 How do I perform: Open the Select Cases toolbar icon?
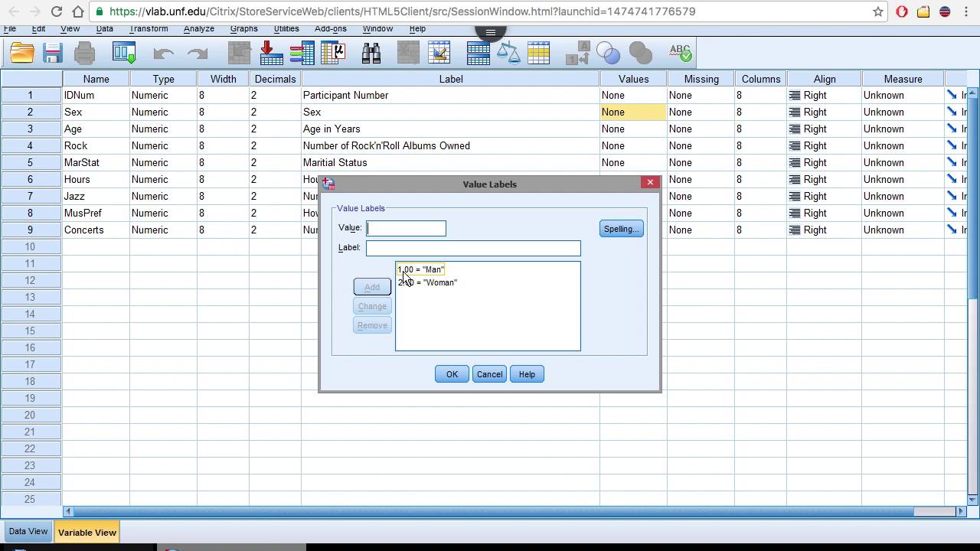[x=539, y=53]
